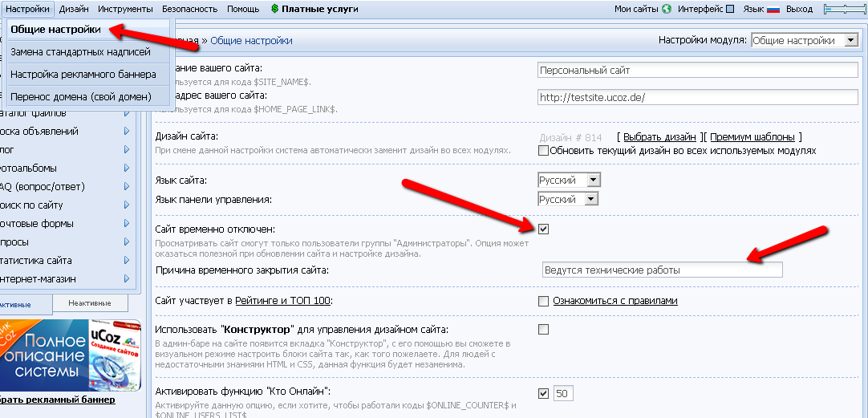
Task: Open the Дизайн menu
Action: (74, 9)
